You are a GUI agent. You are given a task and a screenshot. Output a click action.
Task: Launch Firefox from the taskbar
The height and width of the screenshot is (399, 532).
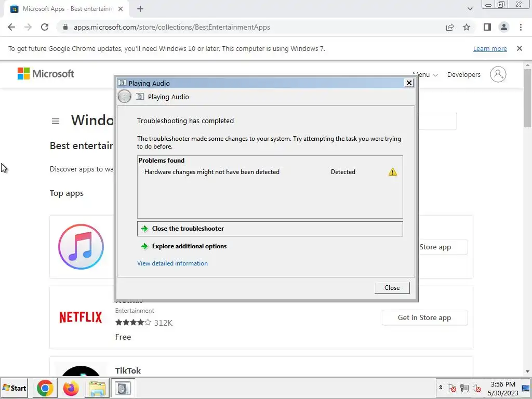(71, 388)
